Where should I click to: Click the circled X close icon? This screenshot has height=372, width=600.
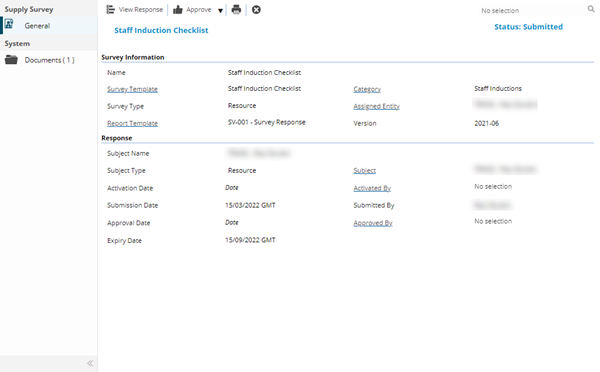point(256,10)
